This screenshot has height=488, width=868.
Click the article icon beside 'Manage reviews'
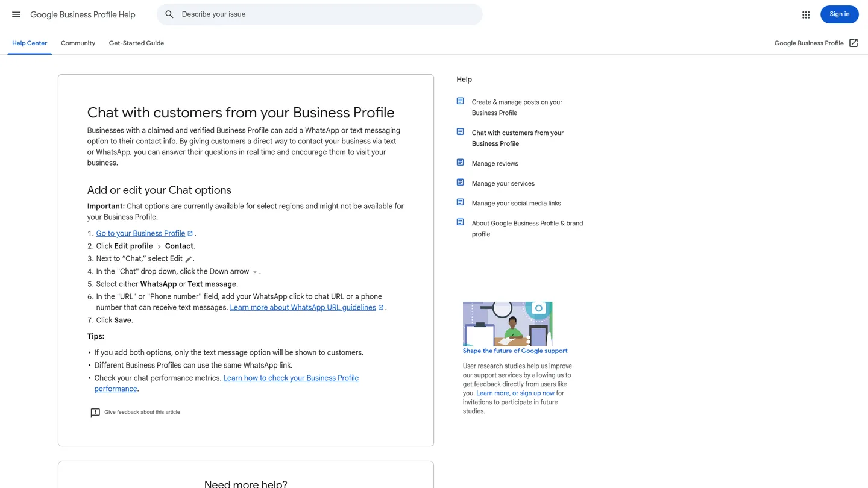[460, 163]
